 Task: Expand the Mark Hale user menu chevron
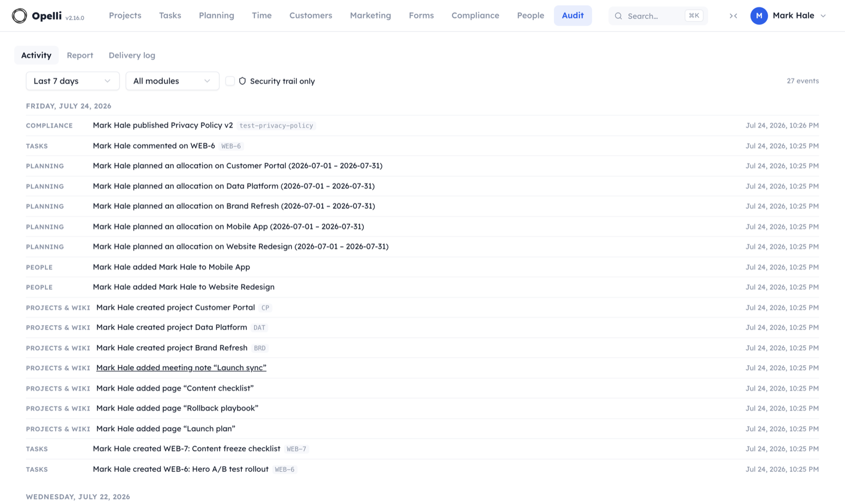coord(823,16)
